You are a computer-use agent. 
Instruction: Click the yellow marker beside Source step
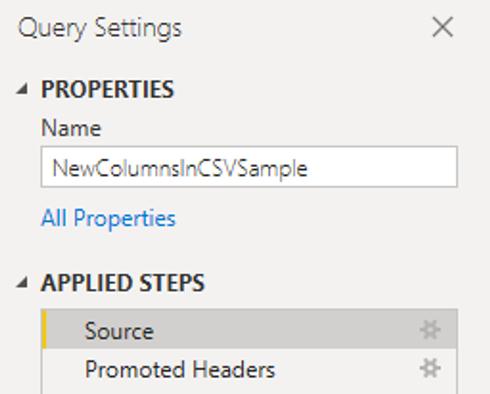click(44, 329)
